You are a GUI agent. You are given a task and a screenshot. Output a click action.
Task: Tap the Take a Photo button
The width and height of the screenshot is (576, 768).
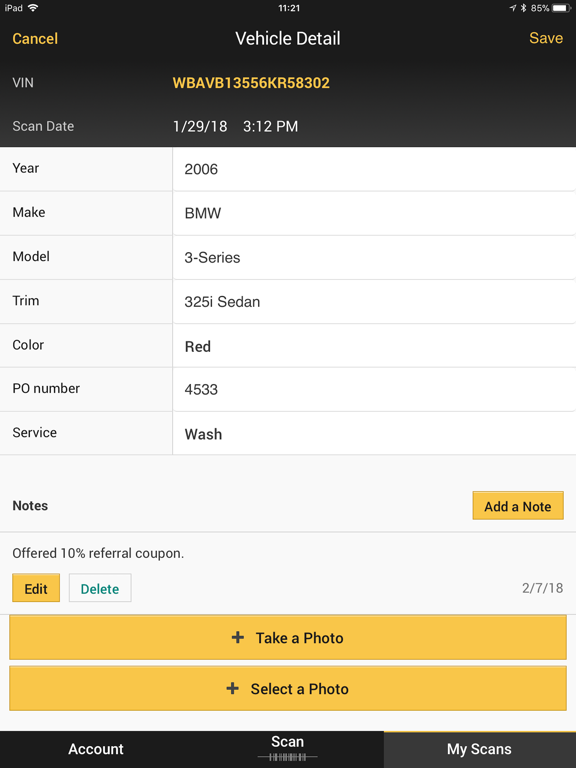pos(288,638)
